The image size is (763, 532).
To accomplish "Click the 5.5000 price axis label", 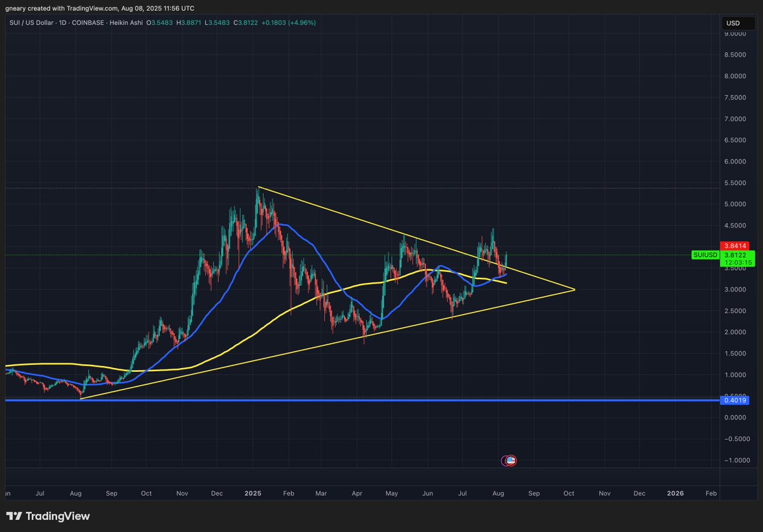I will tap(736, 183).
